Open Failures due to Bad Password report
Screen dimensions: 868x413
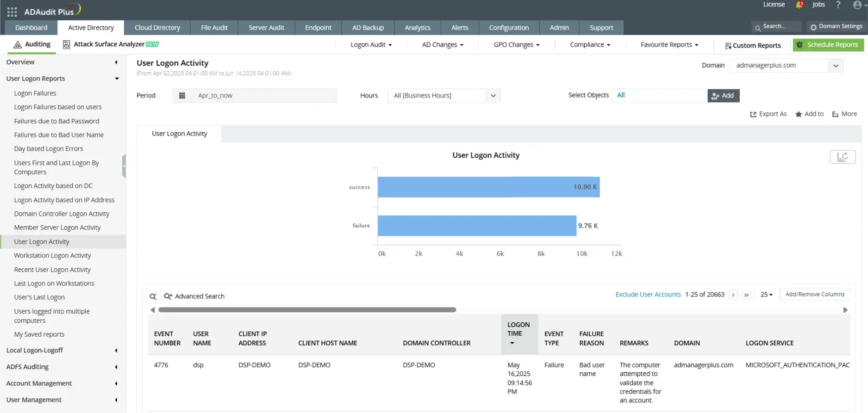[x=56, y=121]
